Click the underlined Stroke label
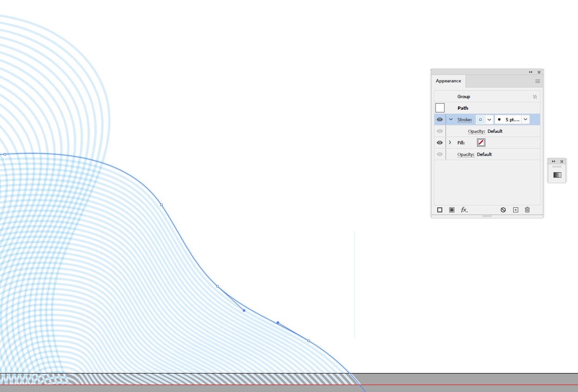 point(464,119)
